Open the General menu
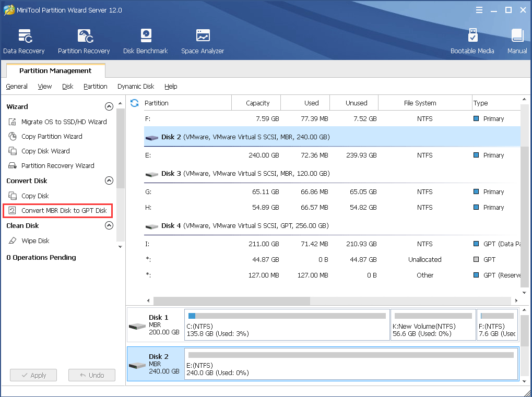Image resolution: width=532 pixels, height=397 pixels. [x=17, y=87]
